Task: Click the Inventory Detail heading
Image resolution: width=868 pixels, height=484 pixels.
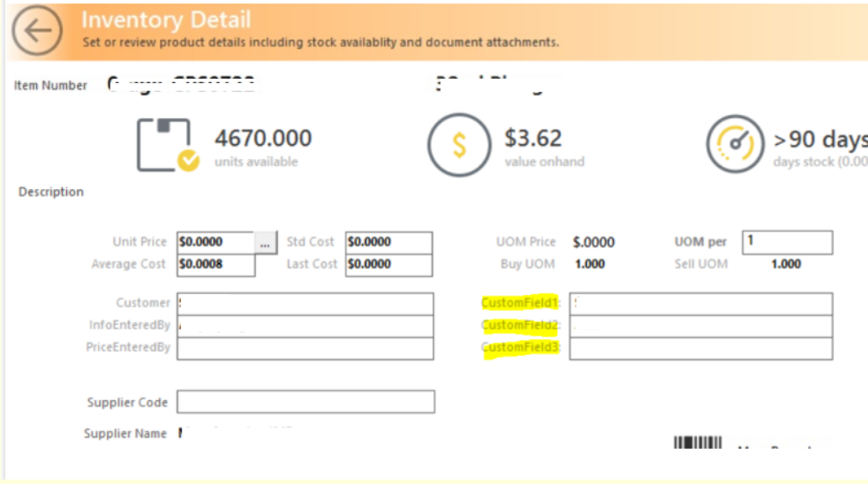Action: pos(166,20)
